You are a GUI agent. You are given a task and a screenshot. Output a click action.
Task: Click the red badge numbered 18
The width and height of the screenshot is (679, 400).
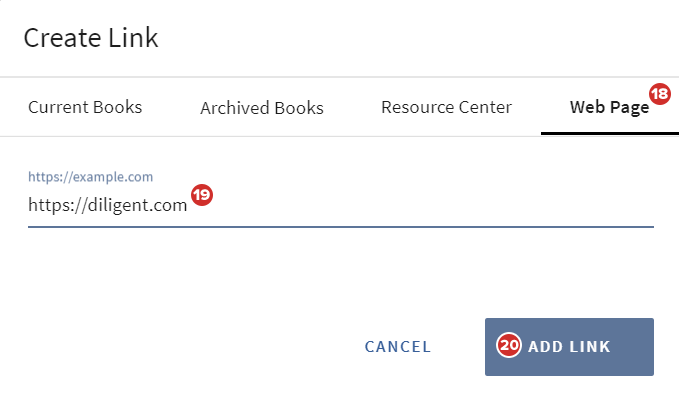[x=660, y=94]
